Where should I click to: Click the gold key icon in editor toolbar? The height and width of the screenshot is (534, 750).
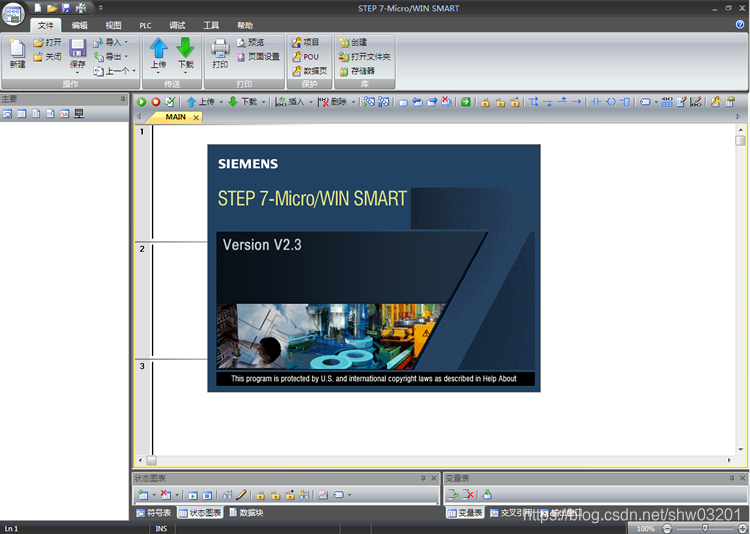click(716, 102)
